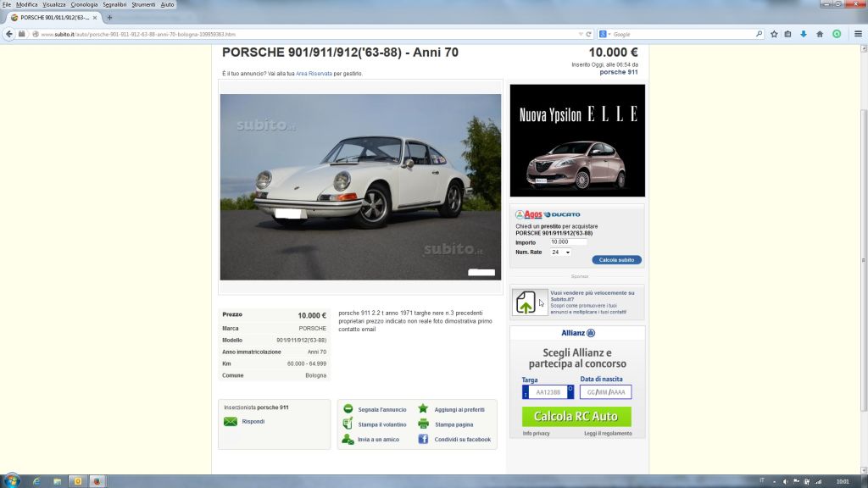Viewport: 868px width, 488px height.
Task: Click the Rispondi link
Action: [x=253, y=422]
